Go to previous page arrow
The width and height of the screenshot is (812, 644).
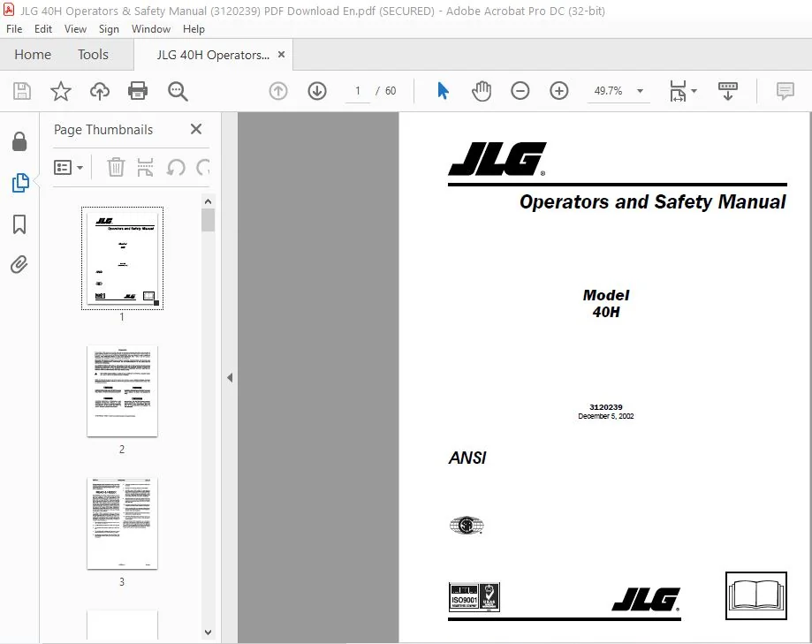coord(278,91)
